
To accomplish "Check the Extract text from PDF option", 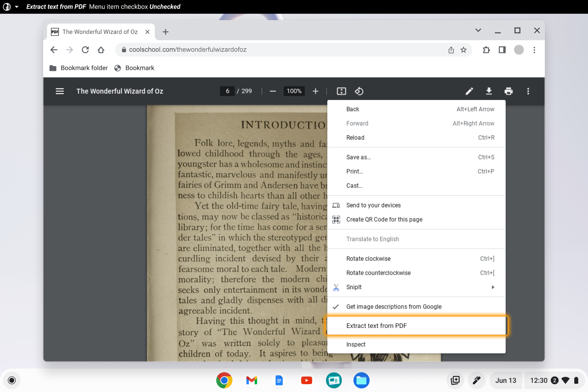I will [x=376, y=325].
